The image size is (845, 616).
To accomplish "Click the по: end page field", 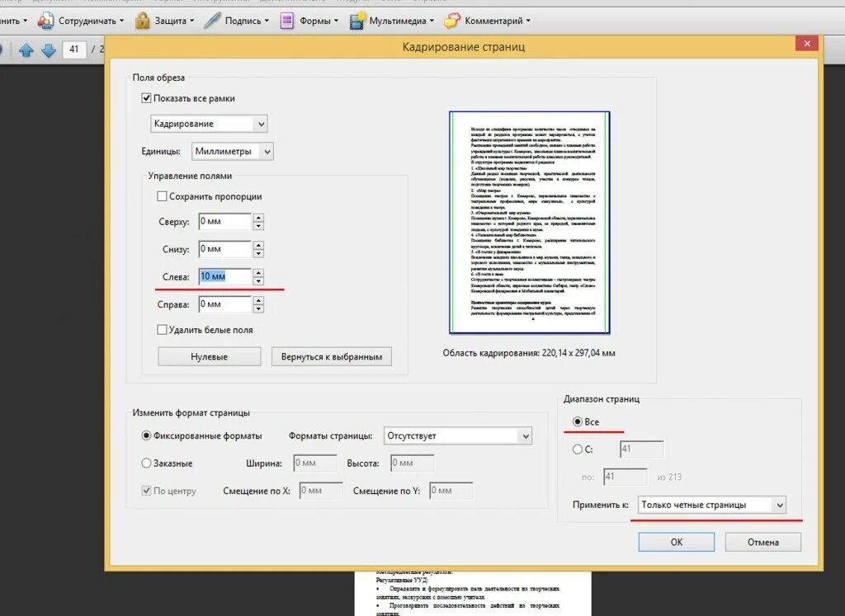I will (625, 477).
